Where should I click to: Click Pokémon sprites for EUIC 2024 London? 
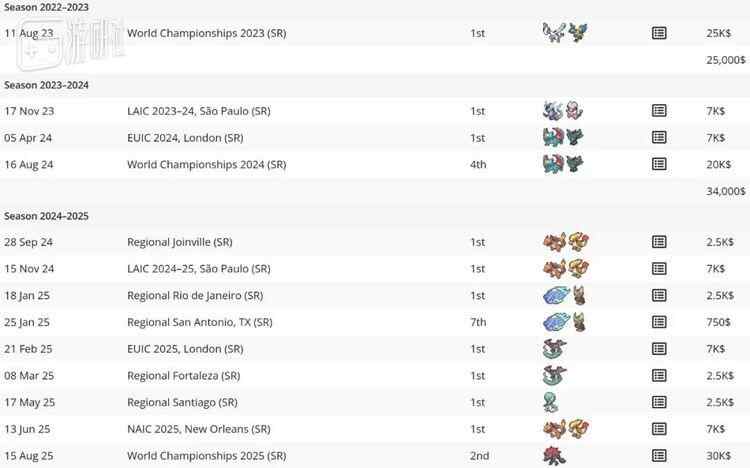(563, 137)
